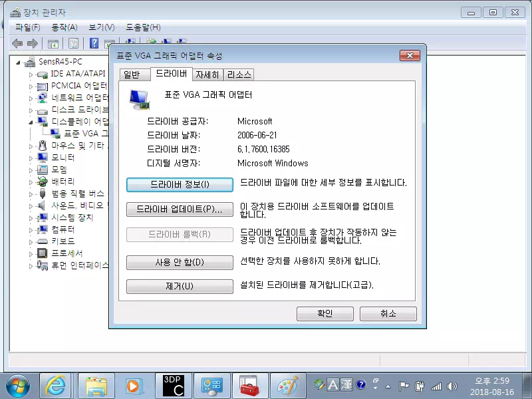Image resolution: width=532 pixels, height=399 pixels.
Task: Open the red toolbox taskbar item
Action: point(250,386)
